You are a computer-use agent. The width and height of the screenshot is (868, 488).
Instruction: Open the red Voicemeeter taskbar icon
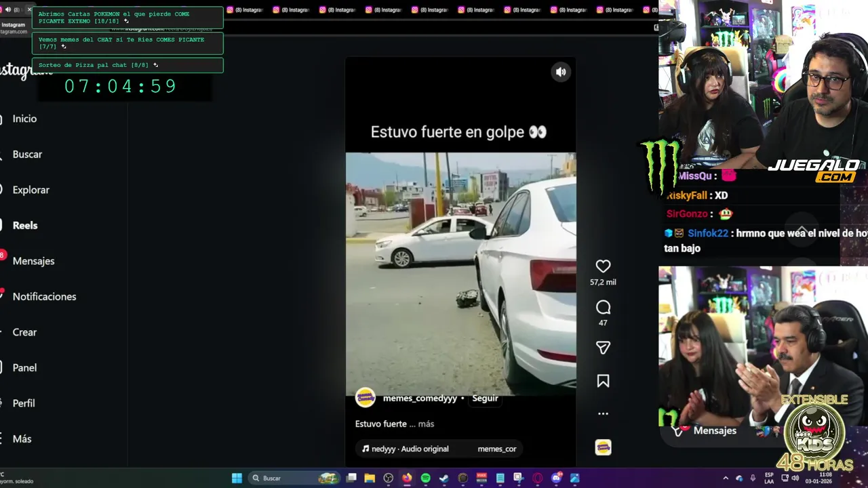(x=481, y=478)
